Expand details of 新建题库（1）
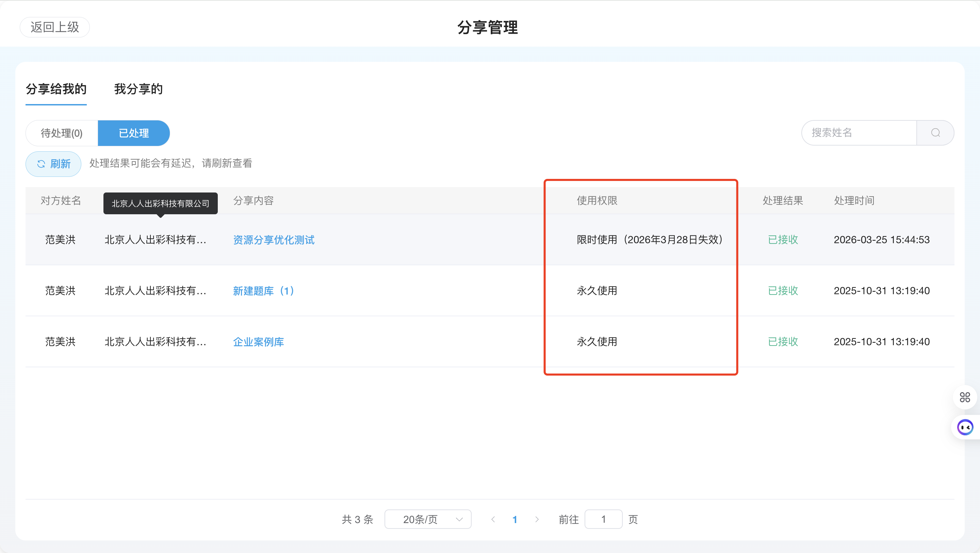This screenshot has width=980, height=553. (x=263, y=290)
